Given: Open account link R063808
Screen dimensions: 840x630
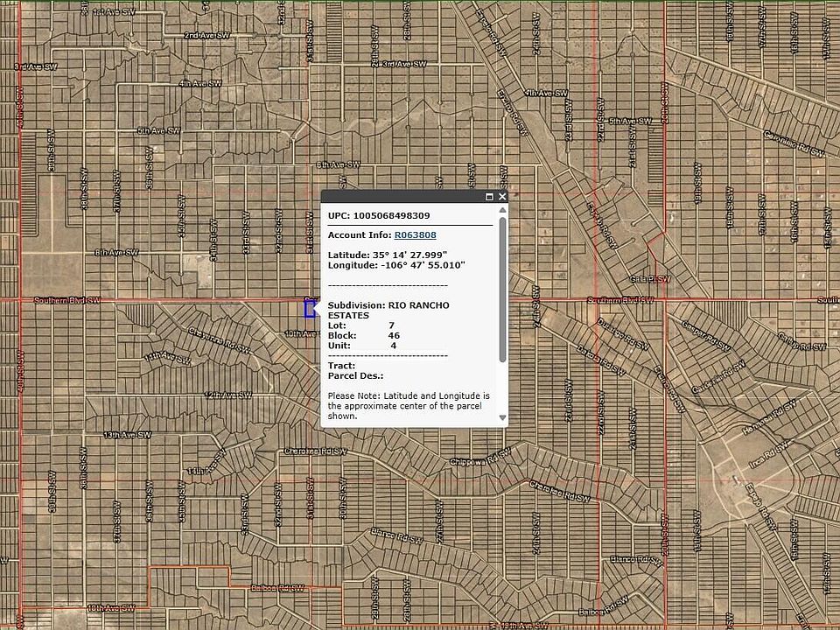Looking at the screenshot, I should point(415,234).
